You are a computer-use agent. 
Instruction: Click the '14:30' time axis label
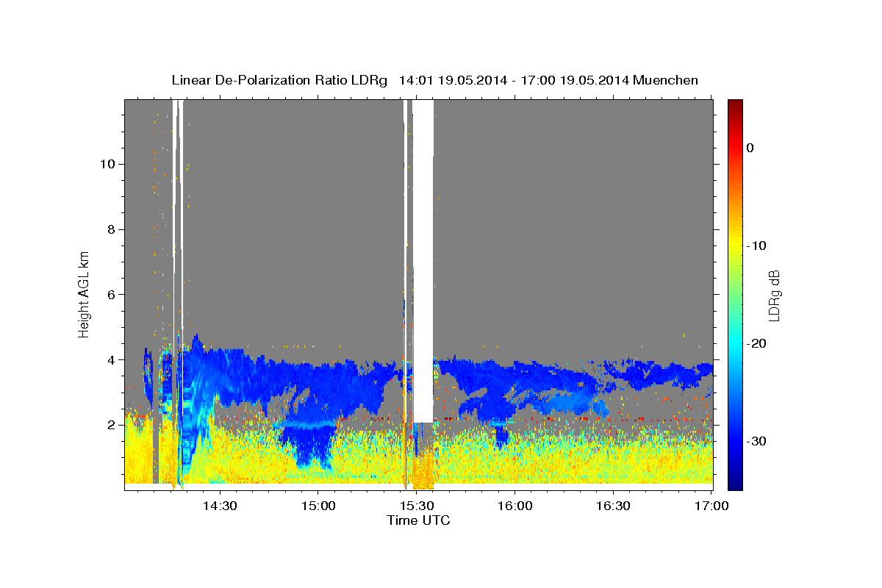pos(220,506)
